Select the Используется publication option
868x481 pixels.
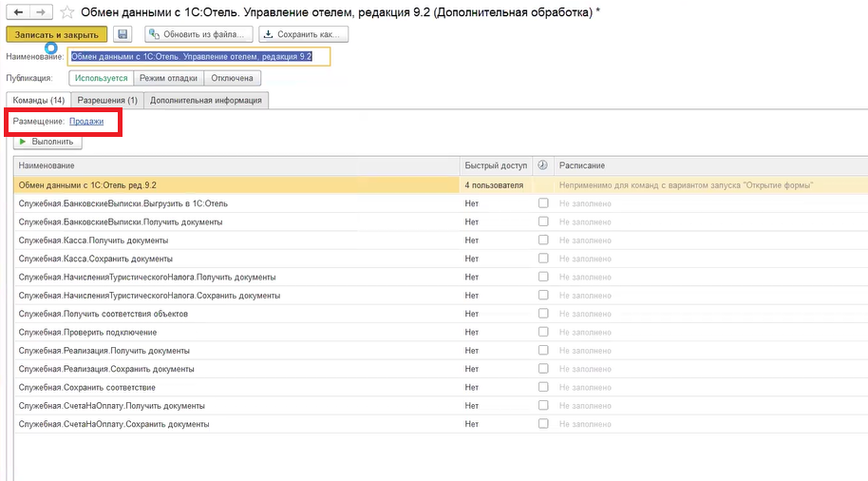point(101,78)
